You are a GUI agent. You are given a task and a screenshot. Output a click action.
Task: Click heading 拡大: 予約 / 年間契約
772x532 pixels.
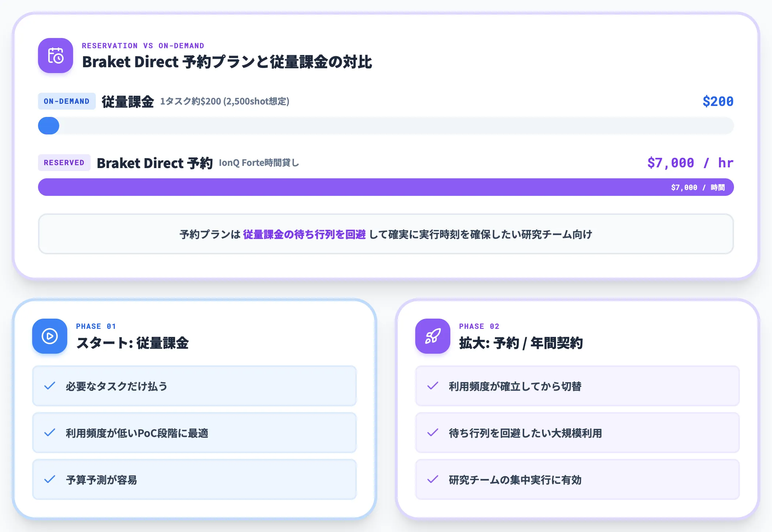(521, 343)
